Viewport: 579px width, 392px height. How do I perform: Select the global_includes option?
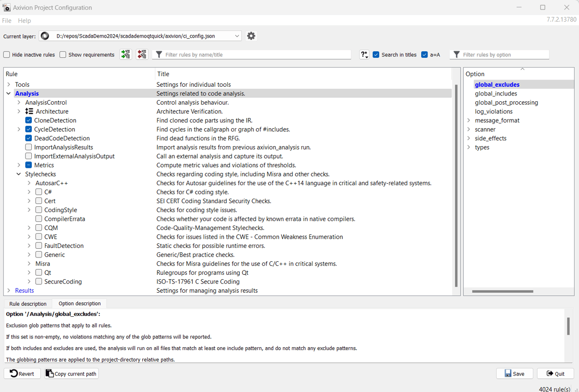pyautogui.click(x=496, y=94)
